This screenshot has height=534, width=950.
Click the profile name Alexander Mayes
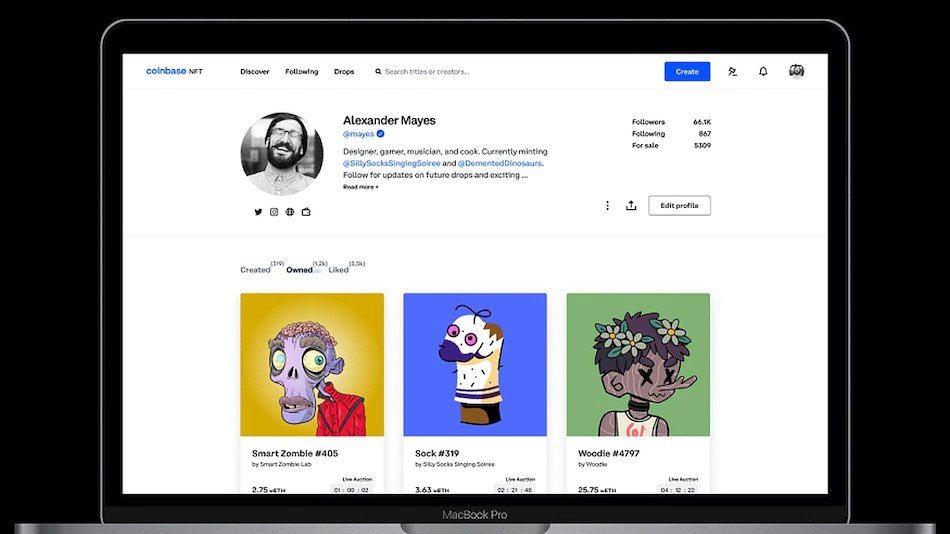(389, 120)
